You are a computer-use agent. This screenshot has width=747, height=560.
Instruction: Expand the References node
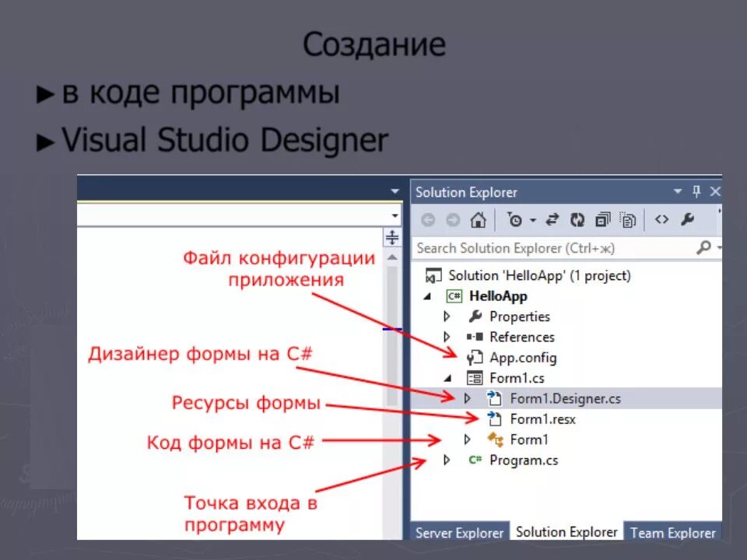point(447,337)
